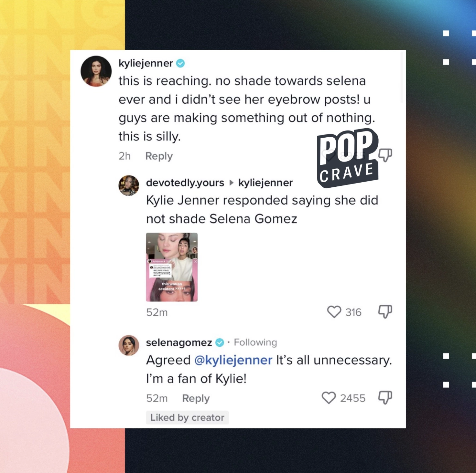
Task: Open the @kyliejenner mention link
Action: tap(233, 360)
